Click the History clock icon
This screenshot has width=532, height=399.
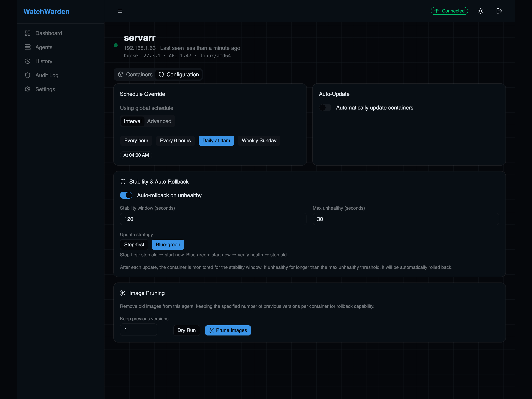(28, 61)
